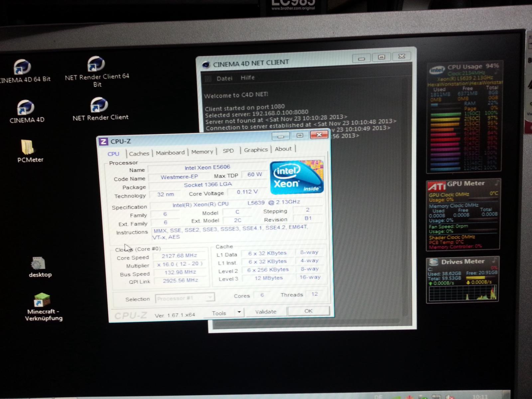
Task: Open the CINEMA 4D 64 Bit desktop shortcut
Action: (x=23, y=71)
